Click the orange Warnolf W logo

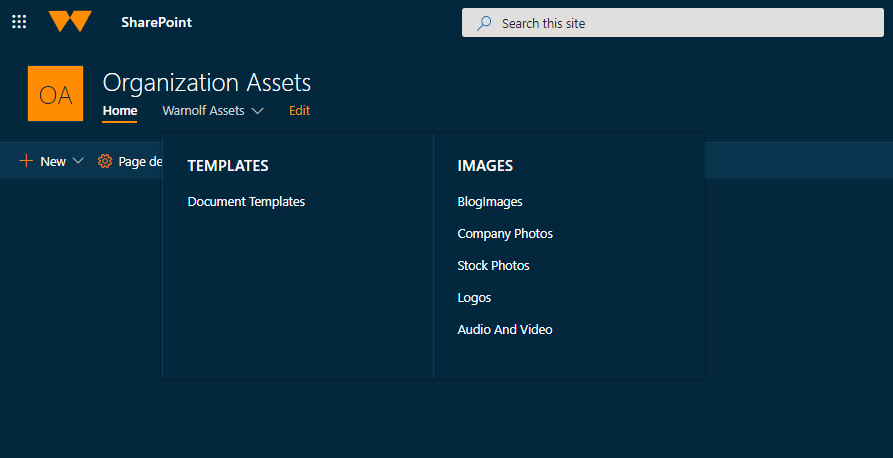[70, 22]
